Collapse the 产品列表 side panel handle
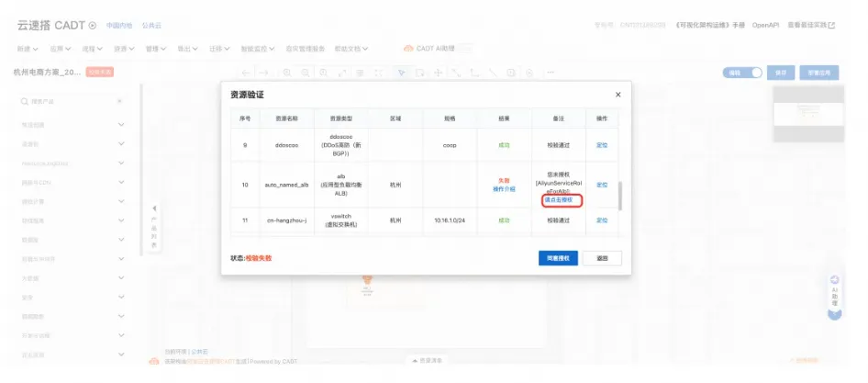Screen dimensions: 868x383 tap(154, 227)
